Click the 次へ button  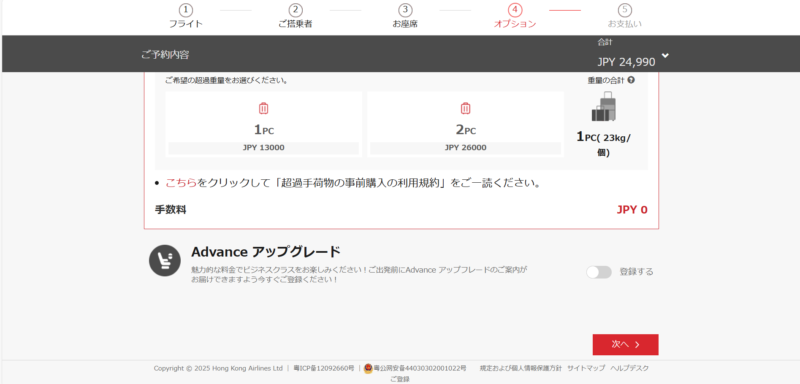626,345
